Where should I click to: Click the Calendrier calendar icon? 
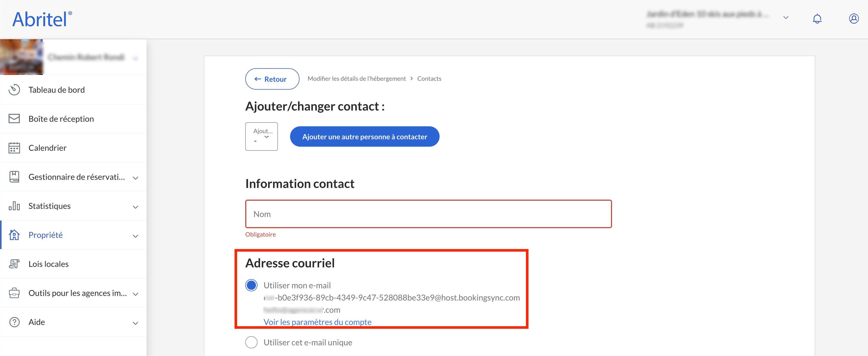tap(14, 147)
